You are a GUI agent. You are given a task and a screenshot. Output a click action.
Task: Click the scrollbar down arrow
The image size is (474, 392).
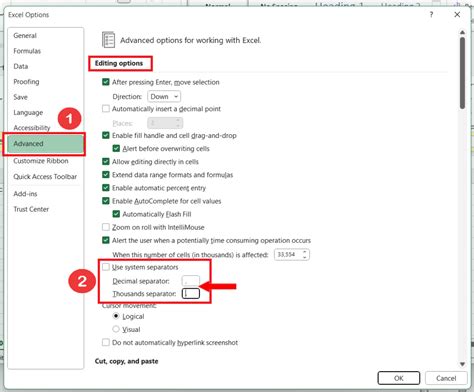tap(462, 364)
